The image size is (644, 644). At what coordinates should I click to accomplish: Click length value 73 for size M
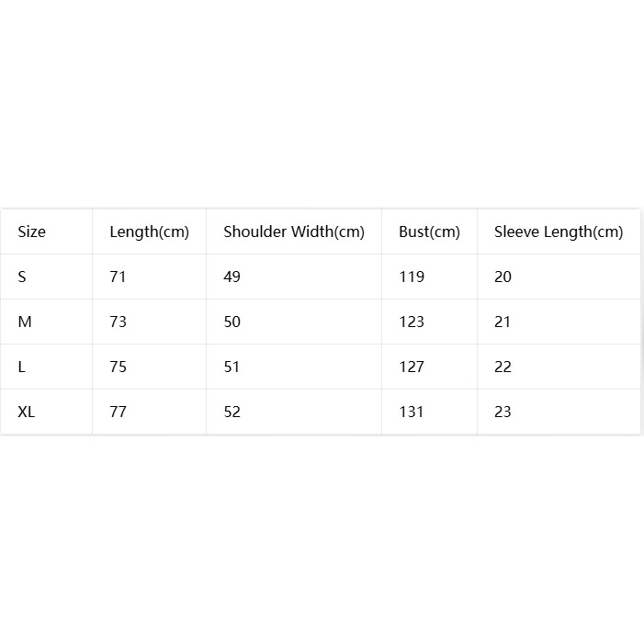point(118,322)
